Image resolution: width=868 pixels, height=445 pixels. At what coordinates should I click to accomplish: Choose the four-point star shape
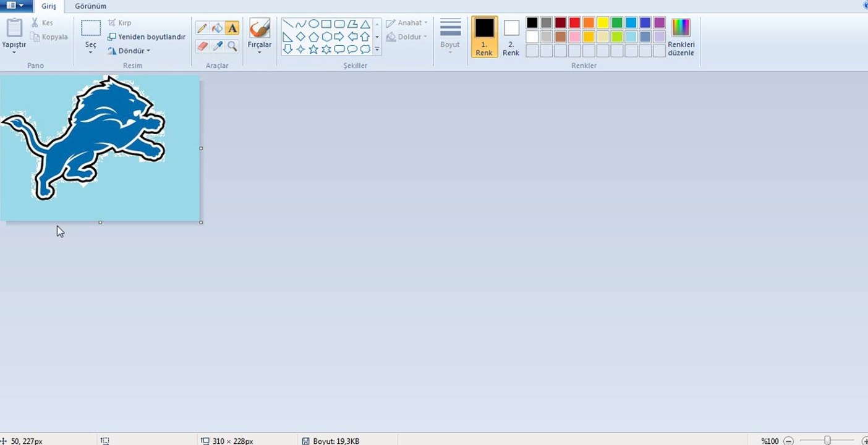point(300,49)
